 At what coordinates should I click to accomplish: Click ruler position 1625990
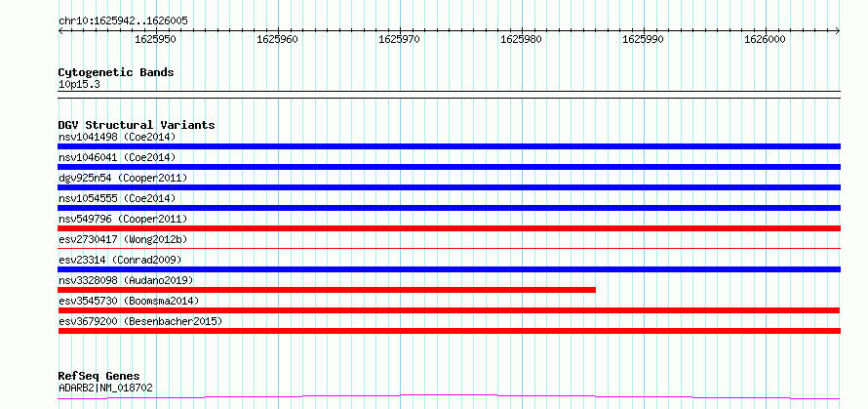tap(644, 39)
